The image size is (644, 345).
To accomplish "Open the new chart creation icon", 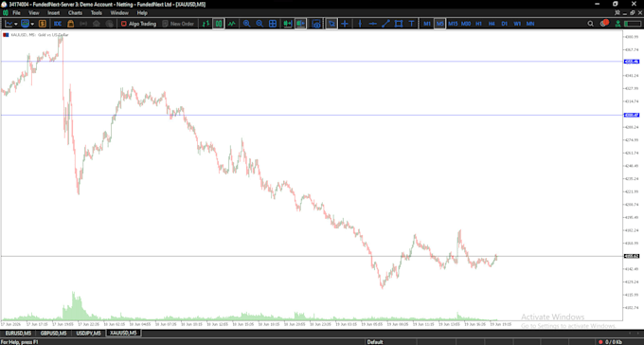I will click(x=9, y=24).
